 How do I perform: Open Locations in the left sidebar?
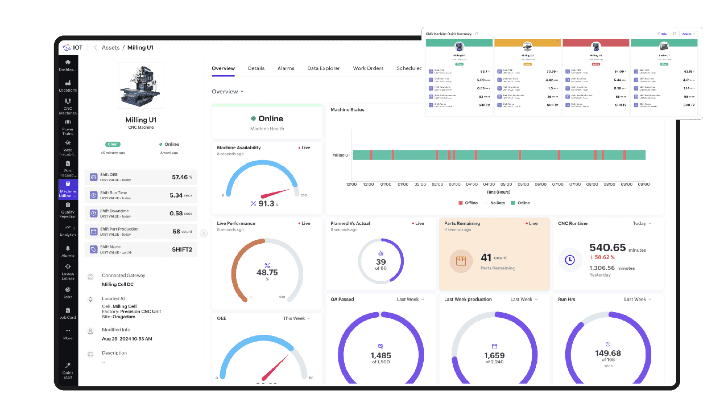(x=68, y=86)
